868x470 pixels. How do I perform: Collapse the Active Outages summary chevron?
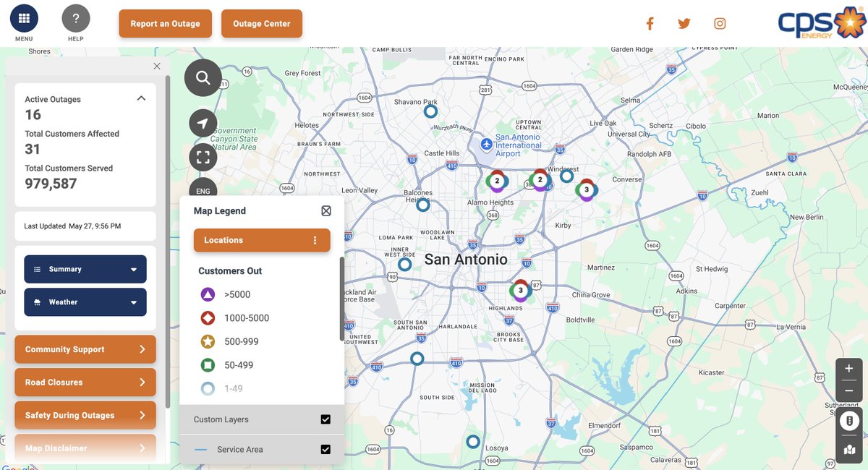point(141,98)
